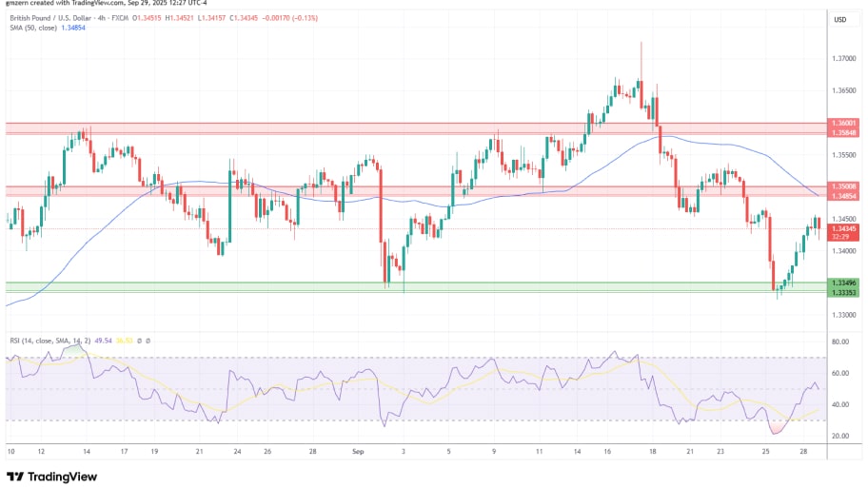The height and width of the screenshot is (488, 868).
Task: Click the 1.35008 red price label
Action: (843, 186)
